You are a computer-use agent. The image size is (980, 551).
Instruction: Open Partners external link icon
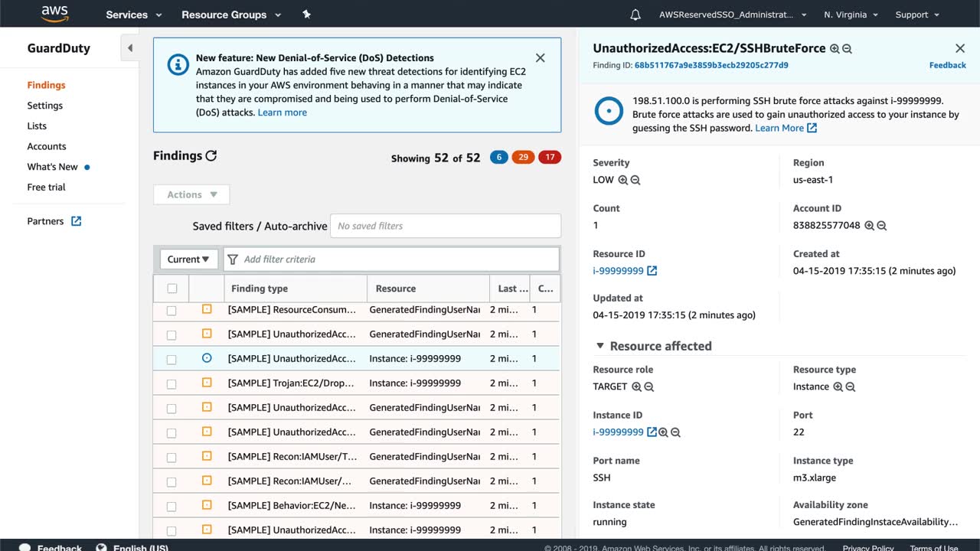(76, 221)
